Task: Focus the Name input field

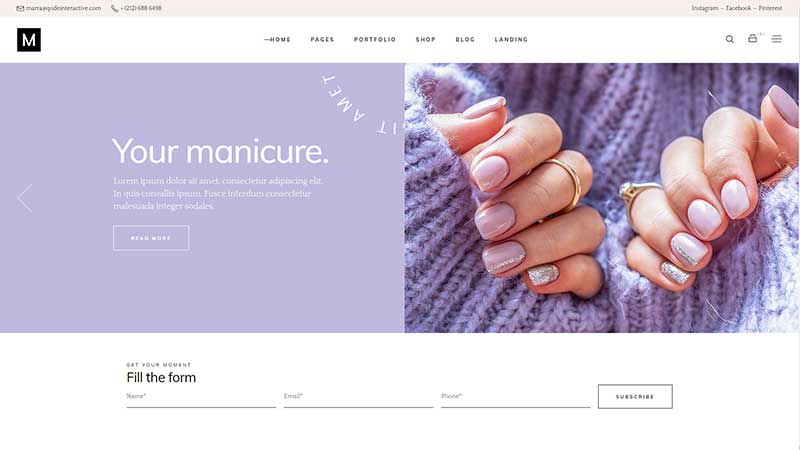Action: (x=201, y=398)
